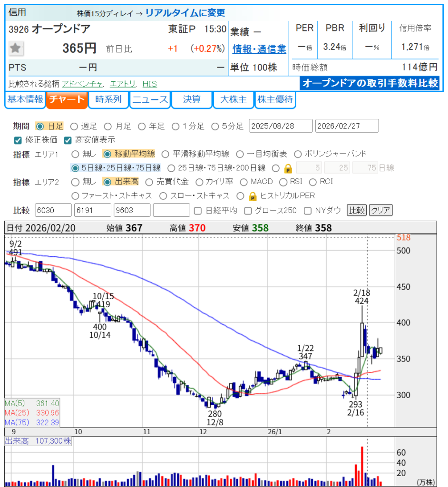Toggle the 高安値表示 checkbox
Viewport: 448px width, 487px height.
(68, 140)
